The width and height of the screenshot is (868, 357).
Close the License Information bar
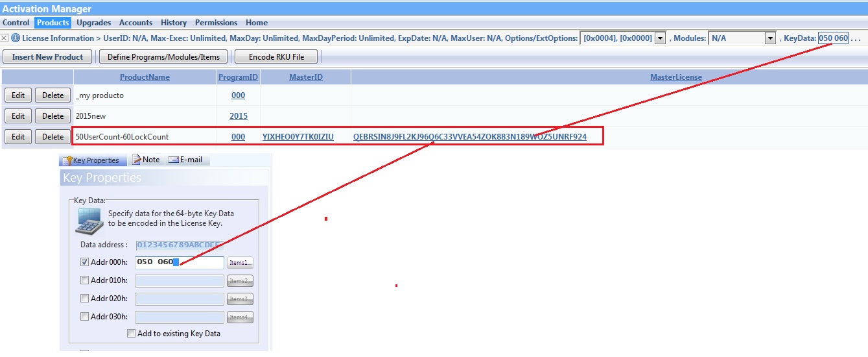(x=5, y=38)
